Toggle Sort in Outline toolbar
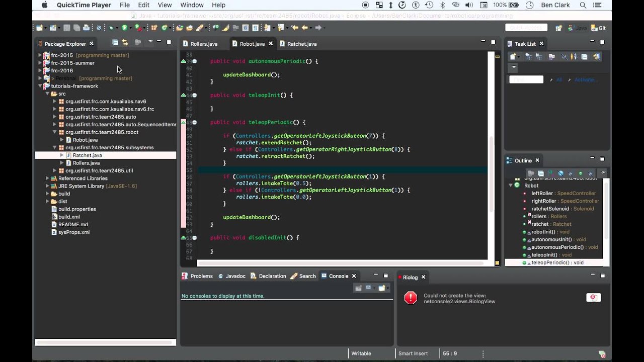Screen dimensions: 644x362 [550, 173]
